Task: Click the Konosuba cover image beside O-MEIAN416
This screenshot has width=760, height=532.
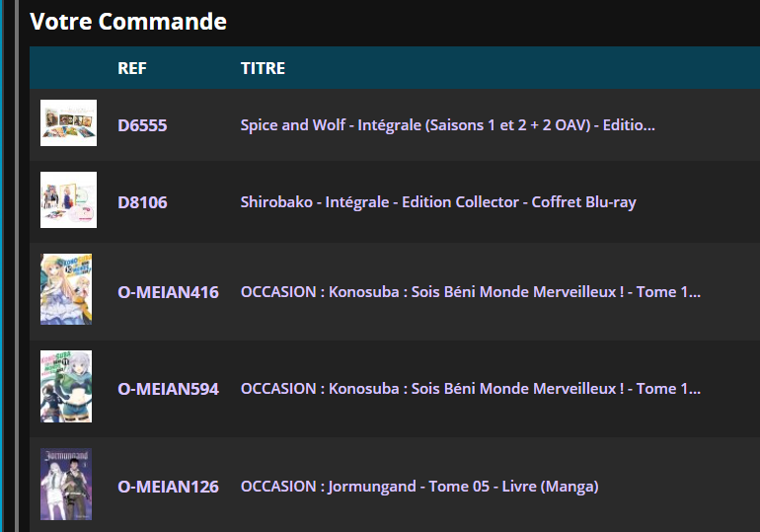Action: point(66,289)
